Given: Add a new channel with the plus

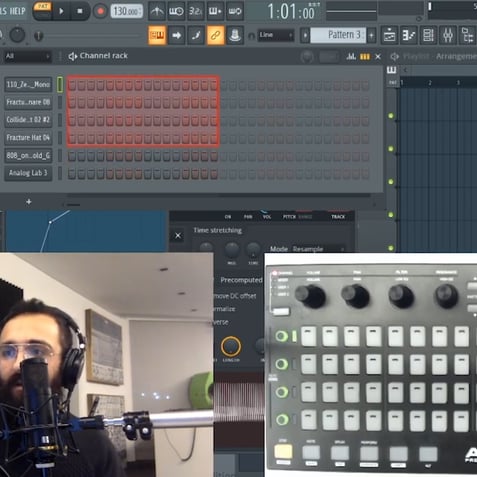Looking at the screenshot, I should click(x=29, y=202).
